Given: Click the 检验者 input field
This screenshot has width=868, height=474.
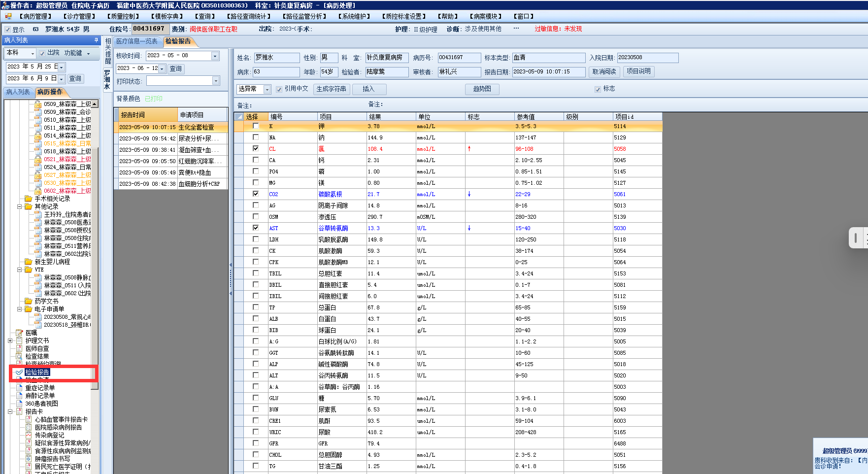Looking at the screenshot, I should (x=387, y=72).
